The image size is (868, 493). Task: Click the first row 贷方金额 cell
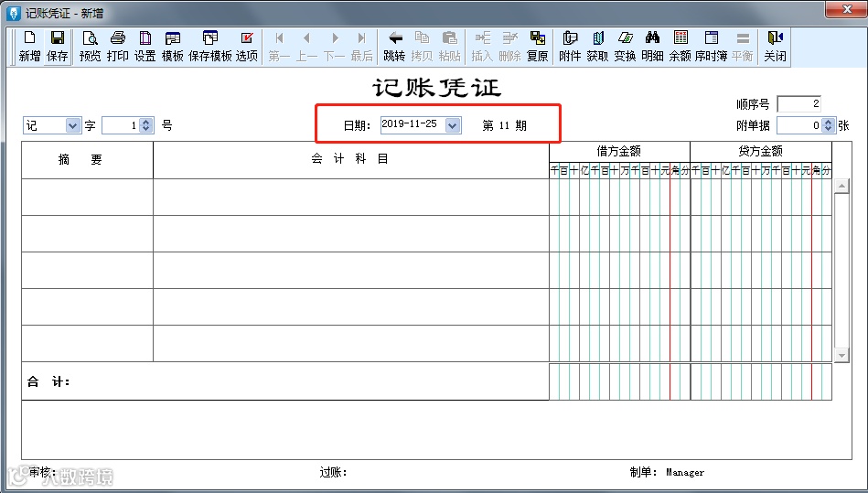(761, 197)
